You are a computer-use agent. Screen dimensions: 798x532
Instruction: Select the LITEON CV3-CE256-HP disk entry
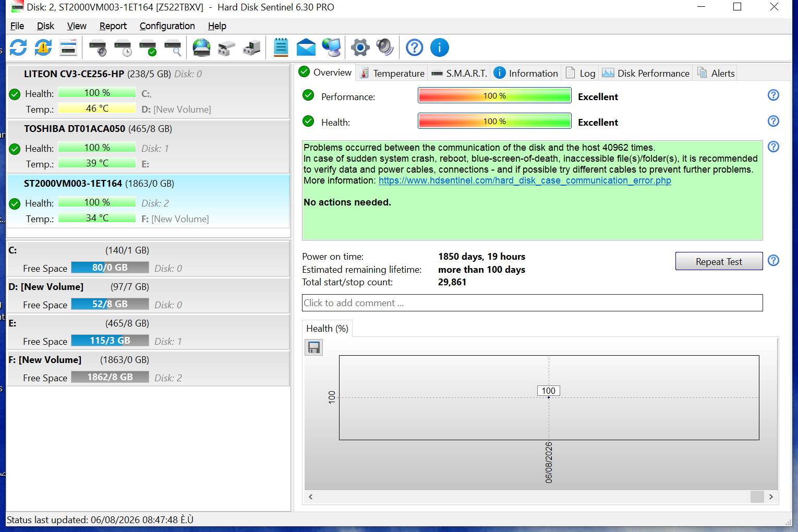148,91
